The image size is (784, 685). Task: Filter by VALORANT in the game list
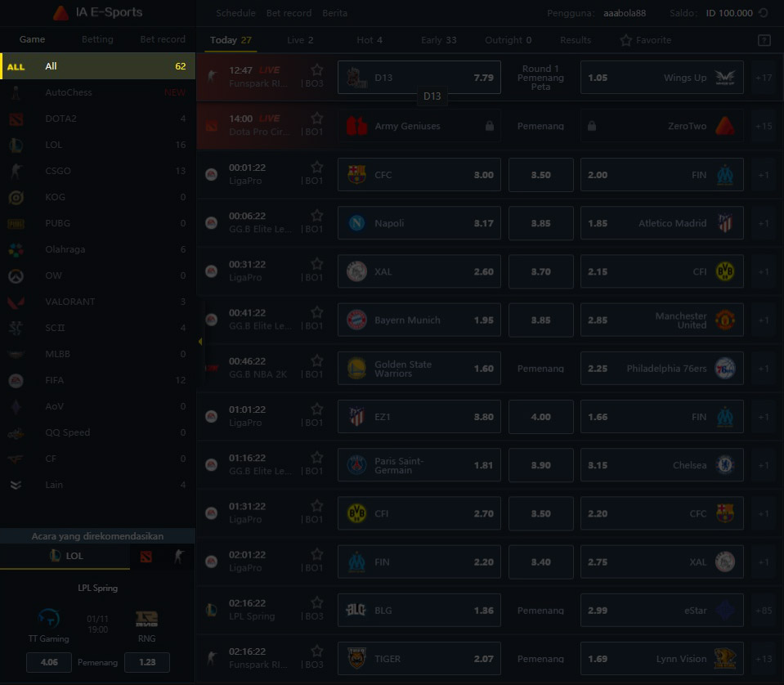[69, 302]
